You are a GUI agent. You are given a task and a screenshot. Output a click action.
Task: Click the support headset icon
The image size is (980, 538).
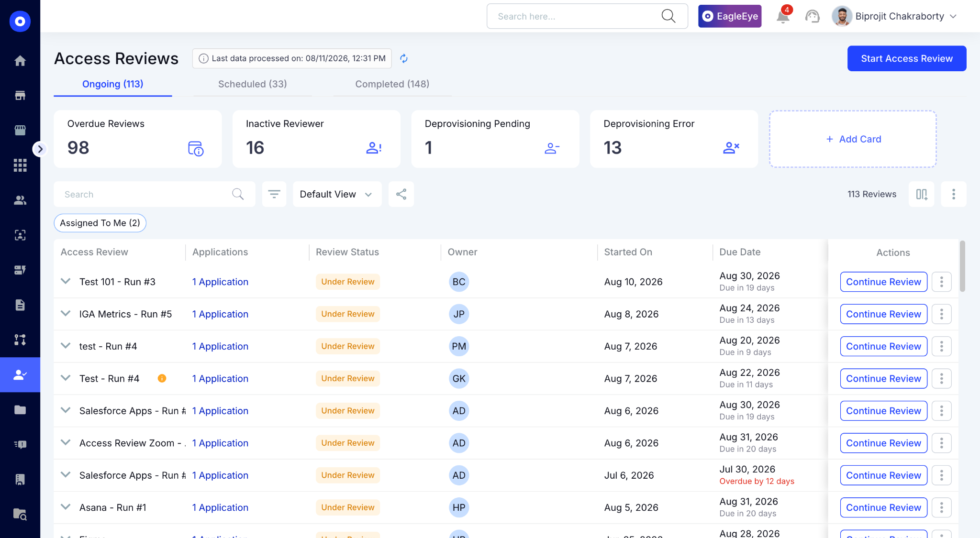point(812,16)
